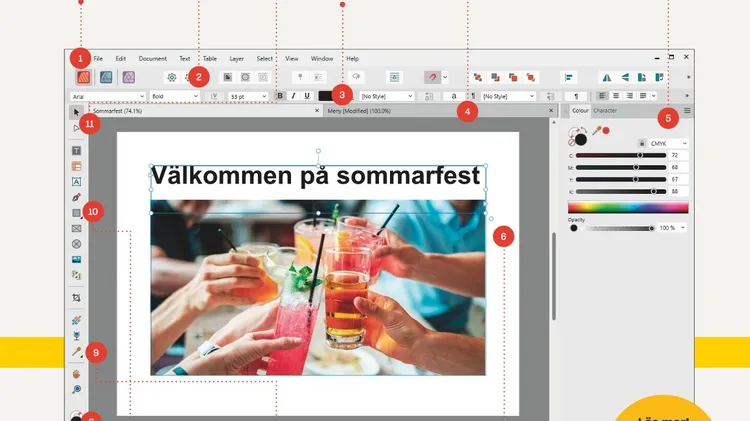Select the Zoom tool
The image size is (750, 421).
76,389
